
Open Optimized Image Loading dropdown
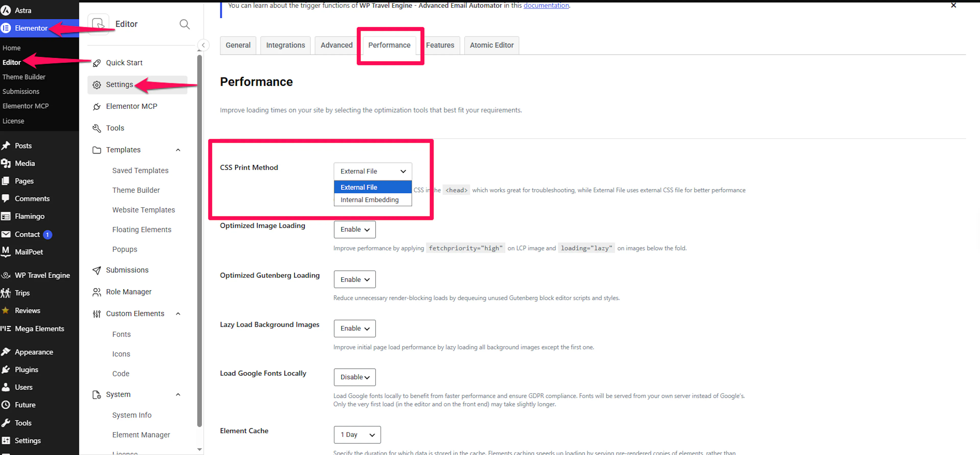pyautogui.click(x=354, y=230)
